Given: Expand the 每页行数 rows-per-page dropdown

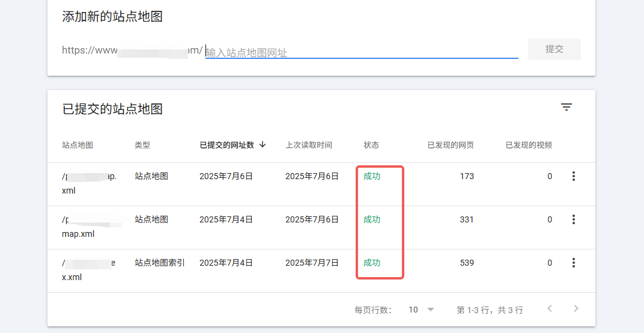Looking at the screenshot, I should [x=422, y=310].
